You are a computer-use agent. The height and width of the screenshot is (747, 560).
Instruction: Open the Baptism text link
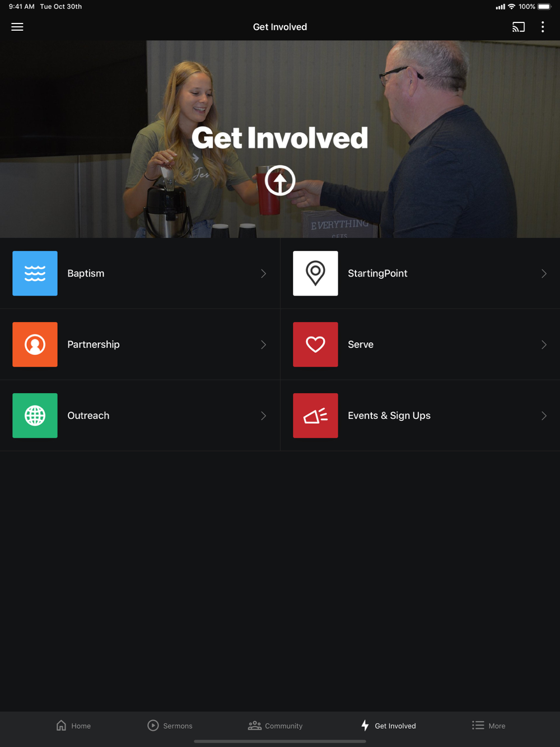coord(86,273)
